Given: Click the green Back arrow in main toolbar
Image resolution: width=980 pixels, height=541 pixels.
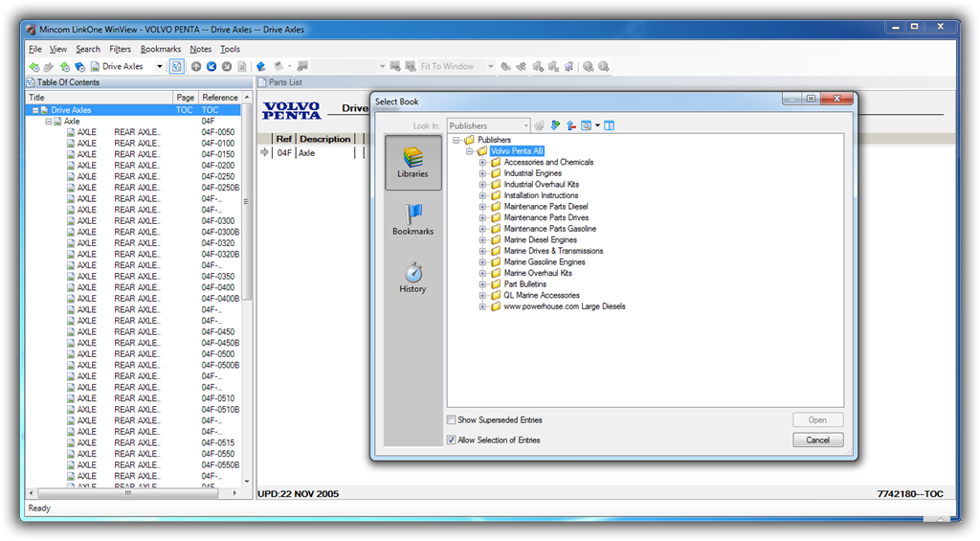Looking at the screenshot, I should pos(33,66).
